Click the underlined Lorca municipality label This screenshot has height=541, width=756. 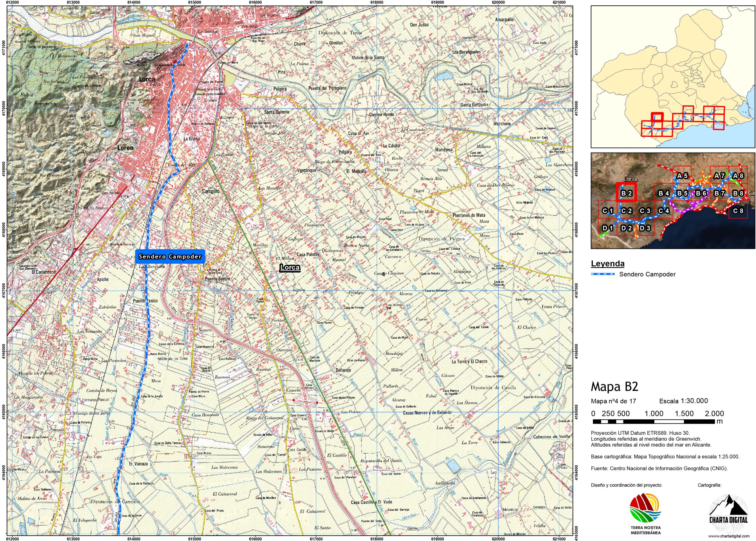coord(290,267)
